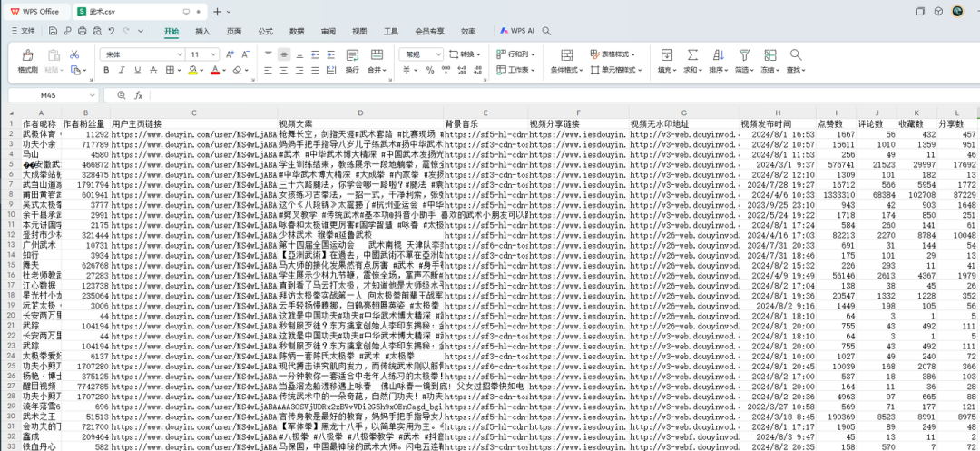Click the WPS AI button
Screen dimensions: 980x451
point(517,31)
